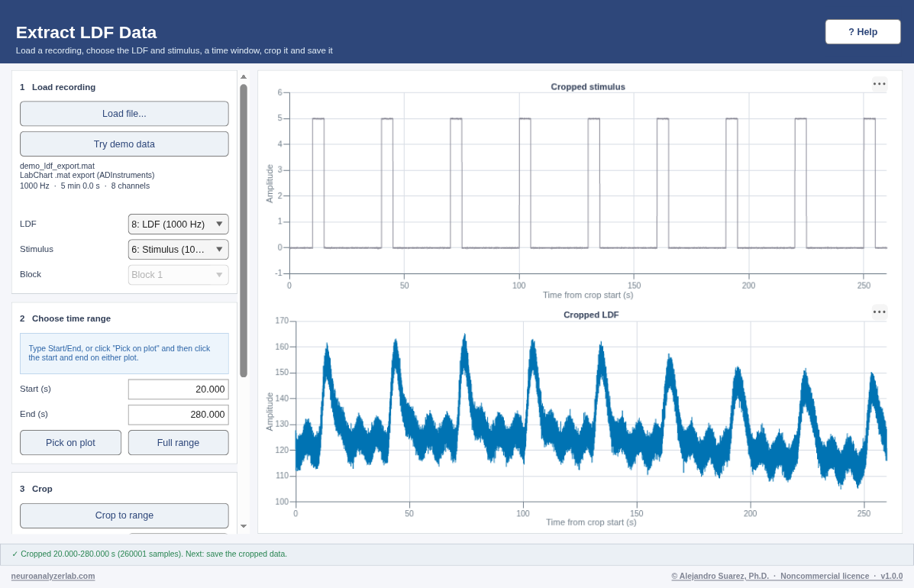
Task: Click into the End (s) field
Action: [x=179, y=415]
